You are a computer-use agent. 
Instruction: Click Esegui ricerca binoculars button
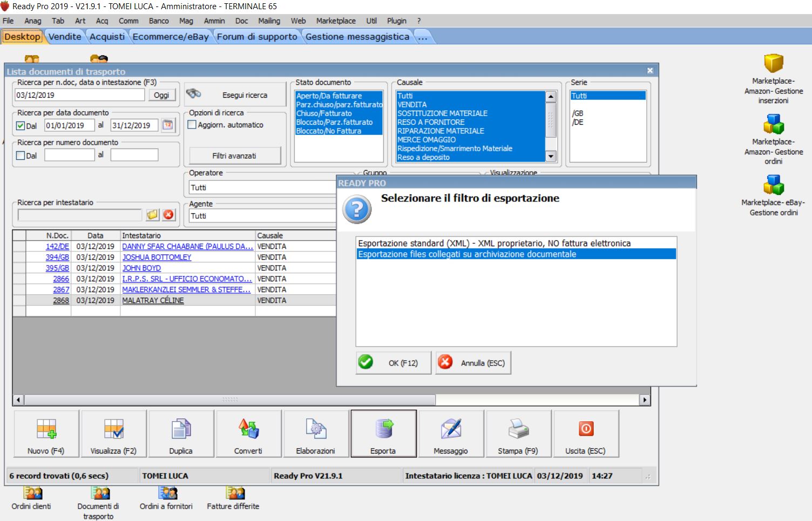(235, 94)
